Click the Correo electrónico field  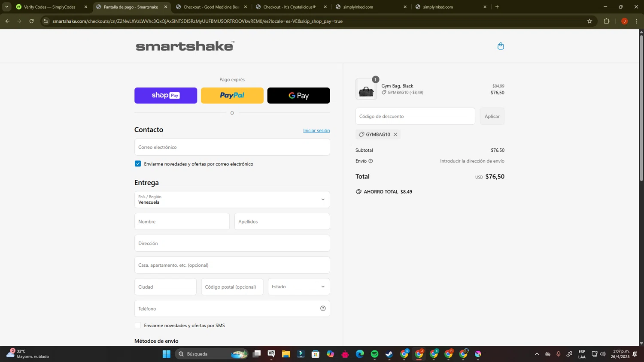coord(232,147)
